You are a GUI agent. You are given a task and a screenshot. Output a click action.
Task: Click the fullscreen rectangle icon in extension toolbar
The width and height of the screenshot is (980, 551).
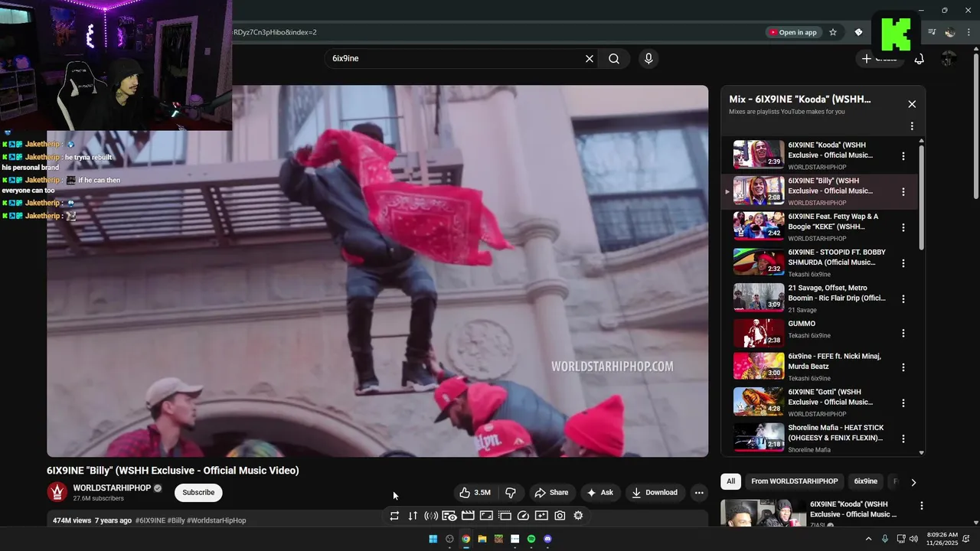[x=486, y=516]
